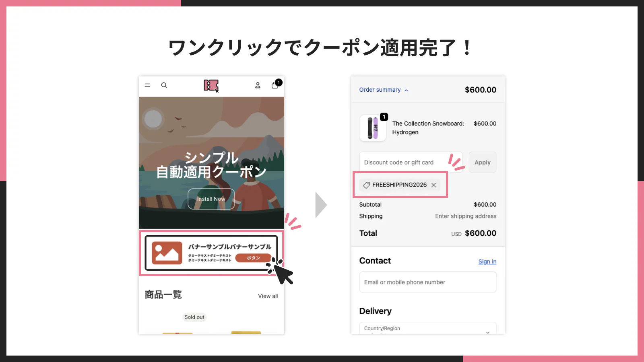Click the tag icon on the FREESHIPPING2026 chip
The width and height of the screenshot is (644, 362).
coord(366,185)
